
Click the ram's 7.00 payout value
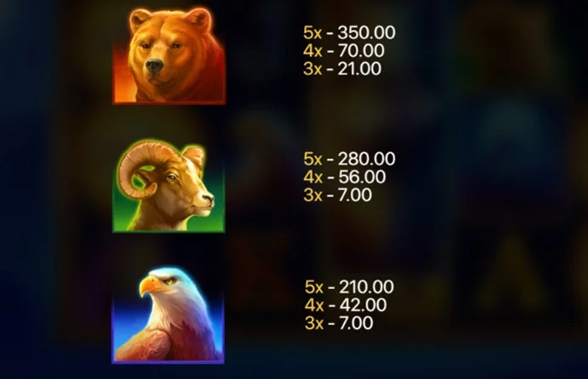pyautogui.click(x=355, y=195)
